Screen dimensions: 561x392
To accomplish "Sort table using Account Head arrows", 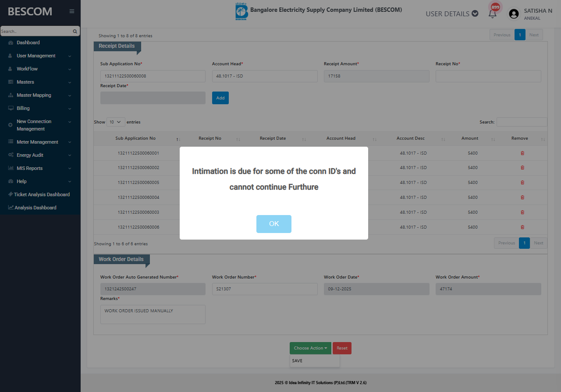I will (374, 139).
